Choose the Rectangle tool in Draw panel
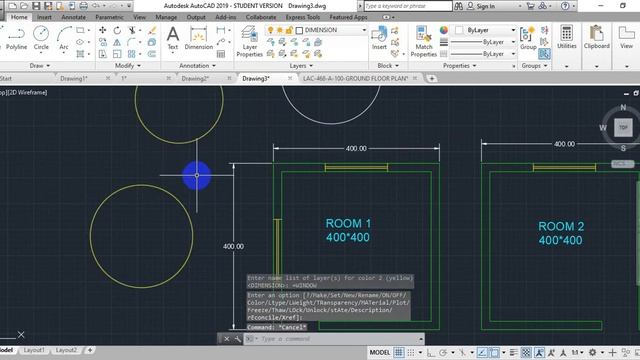This screenshot has width=640, height=360. [80, 30]
